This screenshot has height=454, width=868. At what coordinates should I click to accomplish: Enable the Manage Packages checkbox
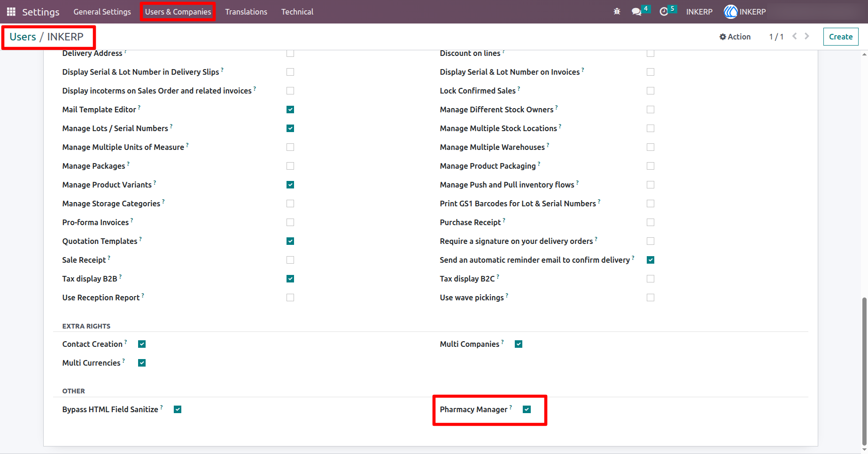pyautogui.click(x=290, y=166)
